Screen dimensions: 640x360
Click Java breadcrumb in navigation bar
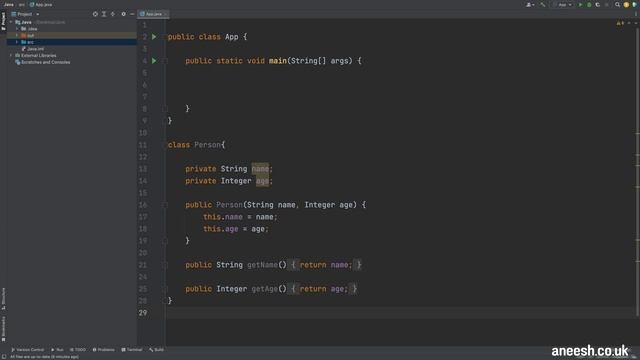point(9,4)
